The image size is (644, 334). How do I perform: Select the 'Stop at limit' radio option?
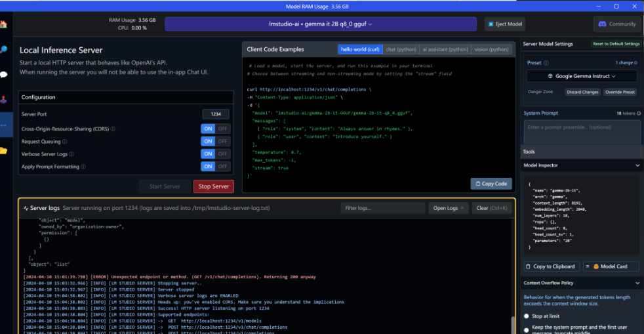click(x=527, y=316)
